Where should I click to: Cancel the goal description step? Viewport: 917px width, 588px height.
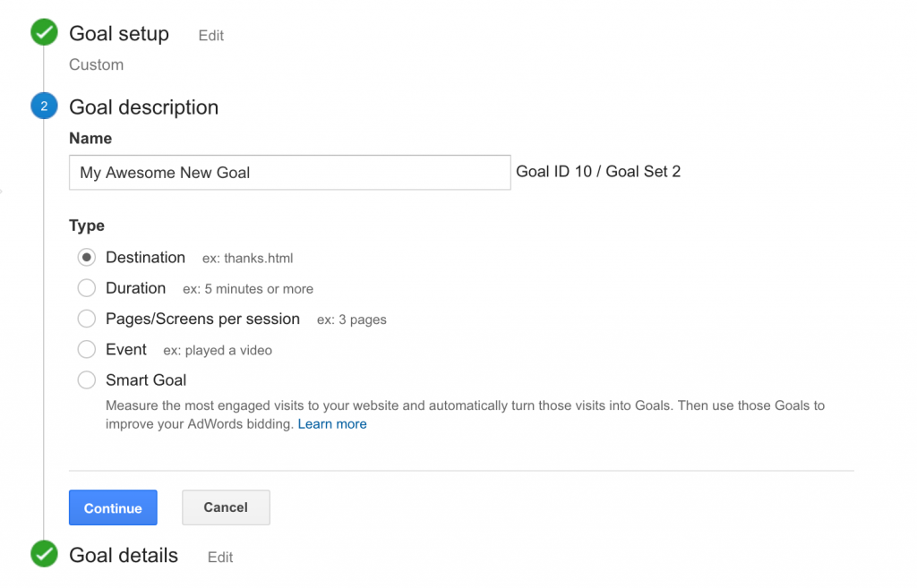coord(226,507)
